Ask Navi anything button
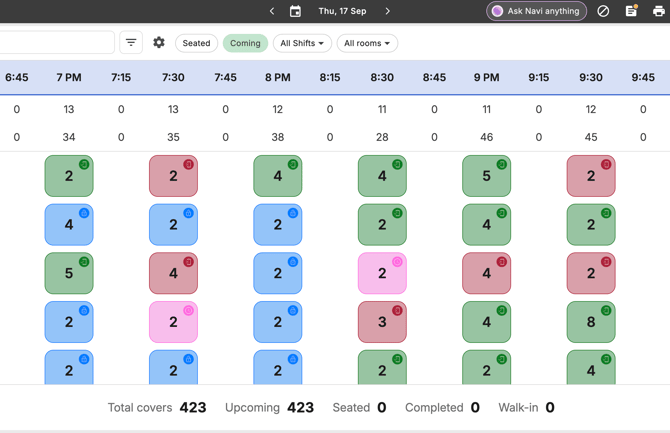 point(536,11)
